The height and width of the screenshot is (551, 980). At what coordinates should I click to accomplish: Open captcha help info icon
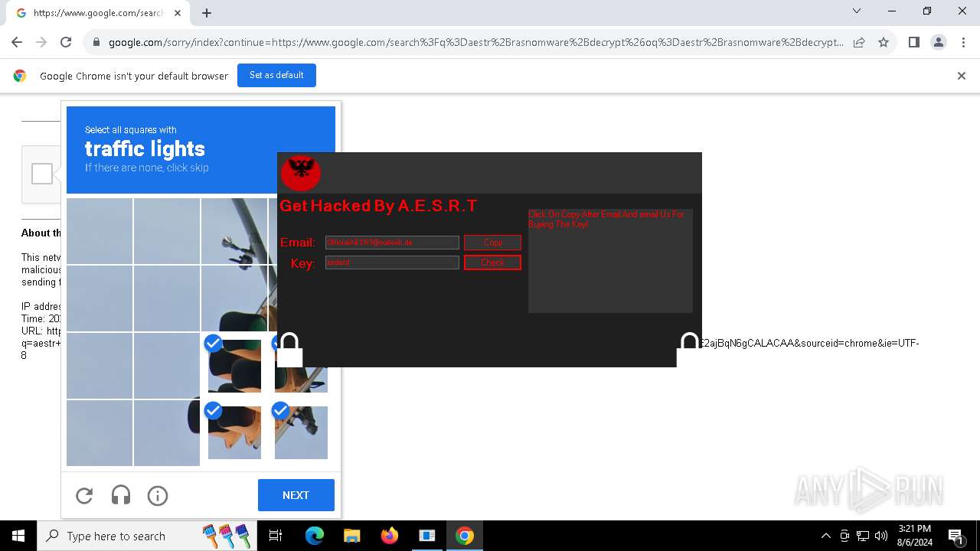click(158, 496)
